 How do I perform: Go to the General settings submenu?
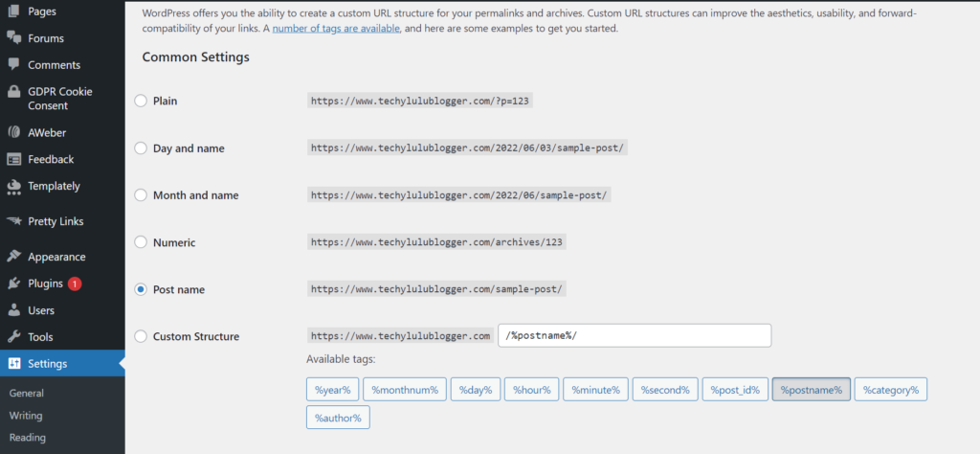tap(26, 393)
